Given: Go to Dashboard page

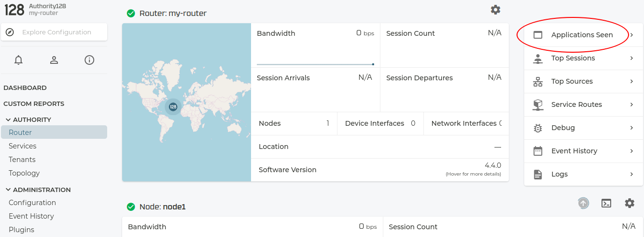Looking at the screenshot, I should tap(25, 88).
